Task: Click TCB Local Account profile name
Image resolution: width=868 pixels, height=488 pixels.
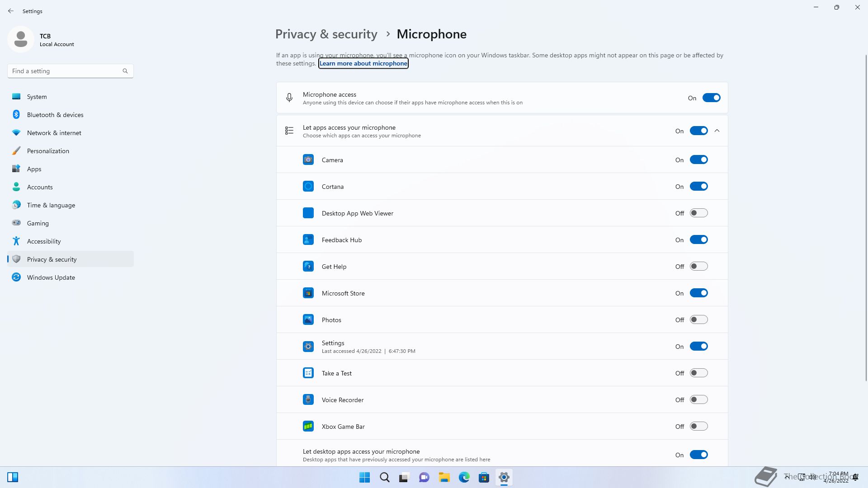Action: pyautogui.click(x=57, y=40)
